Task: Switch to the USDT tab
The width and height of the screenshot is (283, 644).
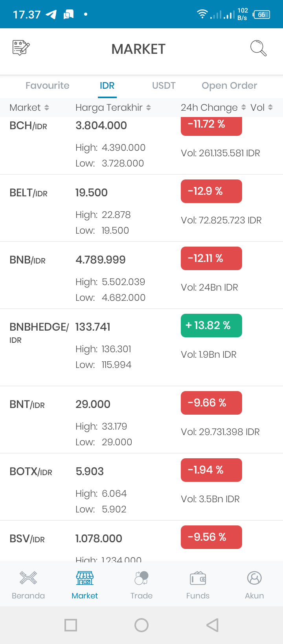Action: (x=164, y=86)
